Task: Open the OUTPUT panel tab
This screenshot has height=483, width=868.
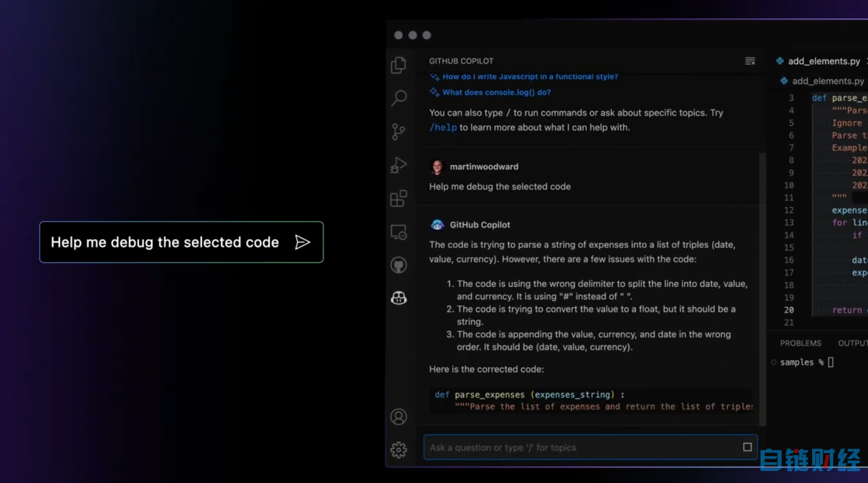Action: (x=853, y=343)
